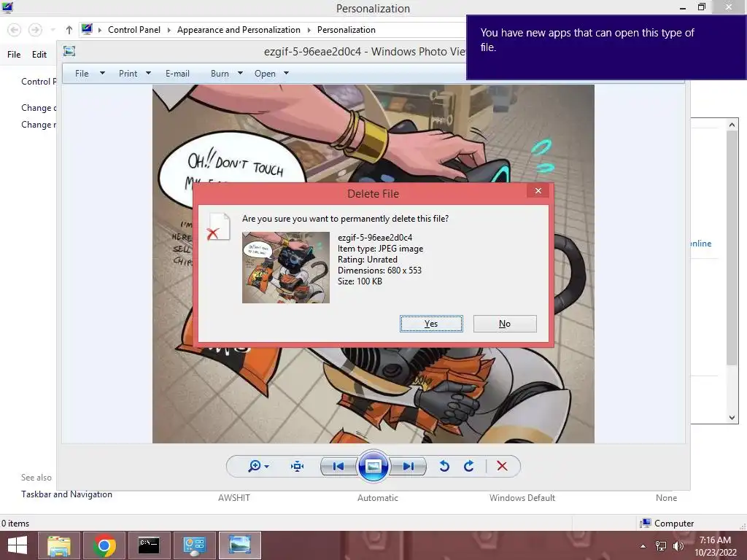Click the themes list scrollbar thumb
The height and width of the screenshot is (560, 747).
coord(732,248)
